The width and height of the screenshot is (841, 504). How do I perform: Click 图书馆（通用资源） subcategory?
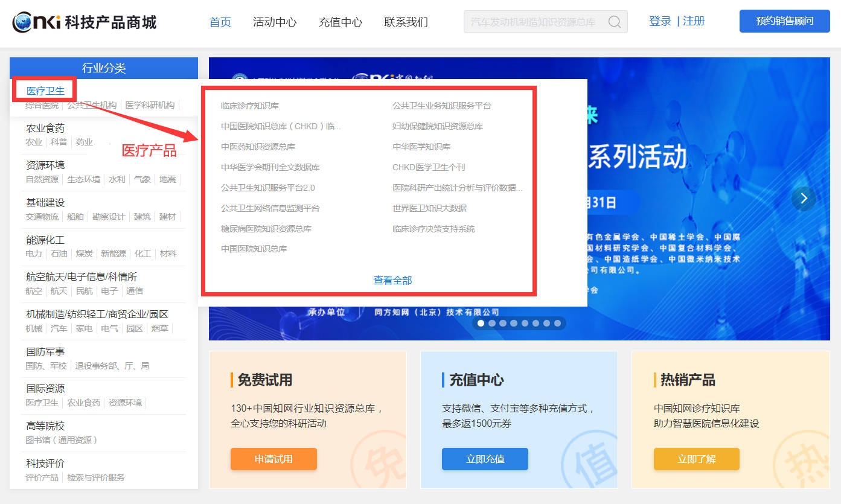[62, 440]
